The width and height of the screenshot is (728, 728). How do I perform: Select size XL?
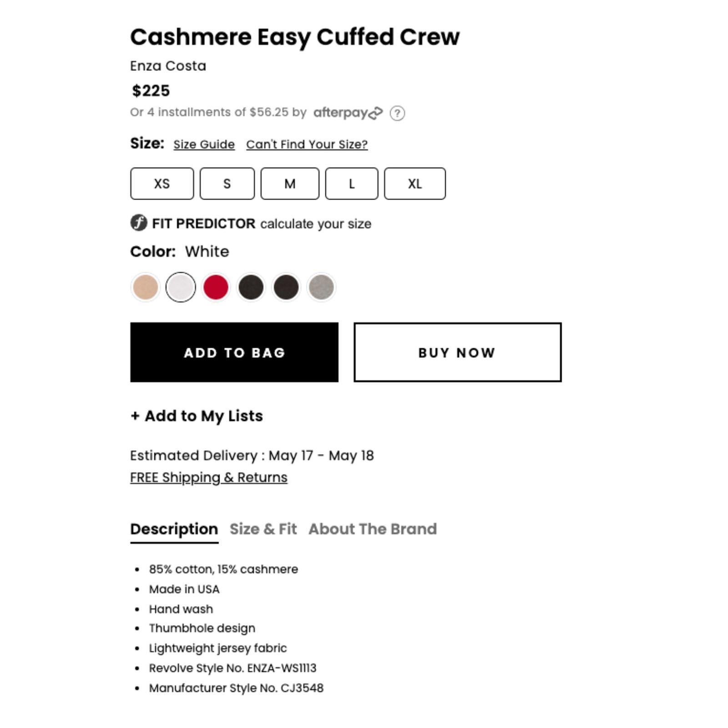tap(415, 183)
